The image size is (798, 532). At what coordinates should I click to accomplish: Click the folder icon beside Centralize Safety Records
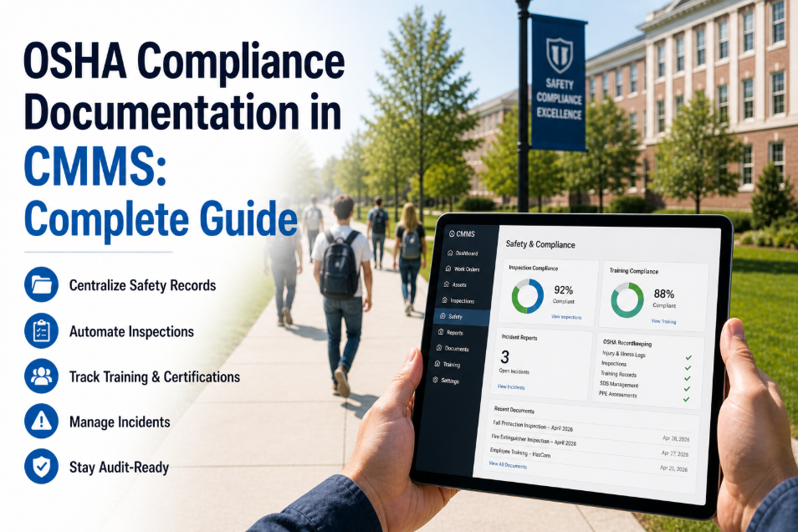click(41, 284)
